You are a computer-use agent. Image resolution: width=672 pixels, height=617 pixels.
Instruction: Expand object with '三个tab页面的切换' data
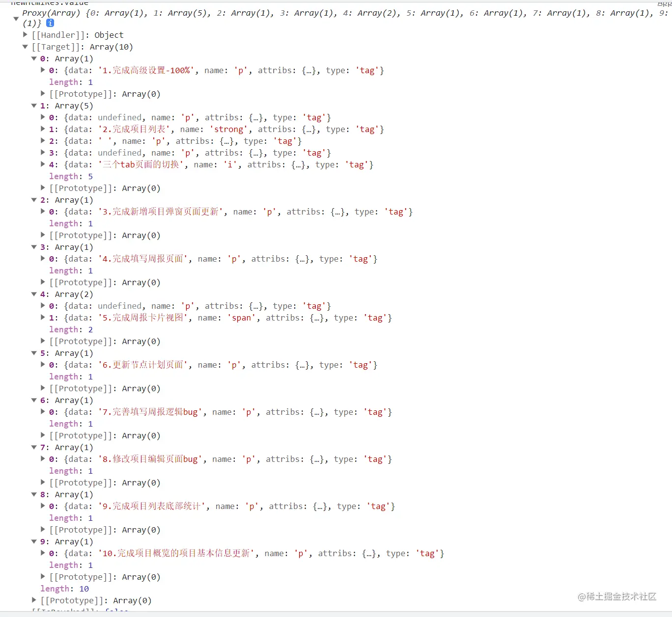(x=43, y=164)
